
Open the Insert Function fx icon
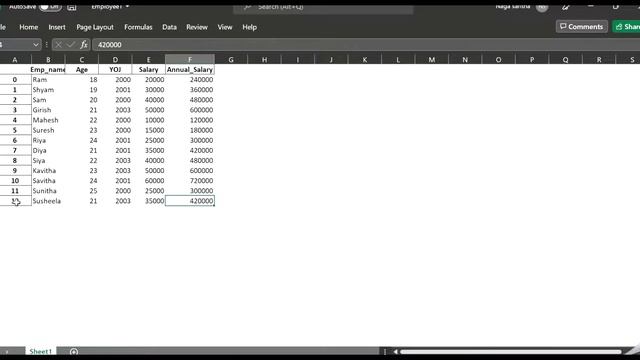(x=84, y=44)
